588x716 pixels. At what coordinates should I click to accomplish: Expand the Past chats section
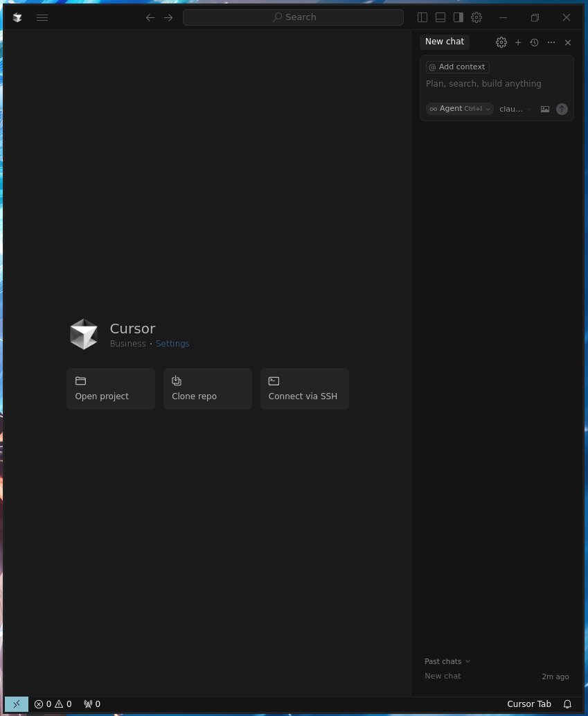tap(447, 661)
